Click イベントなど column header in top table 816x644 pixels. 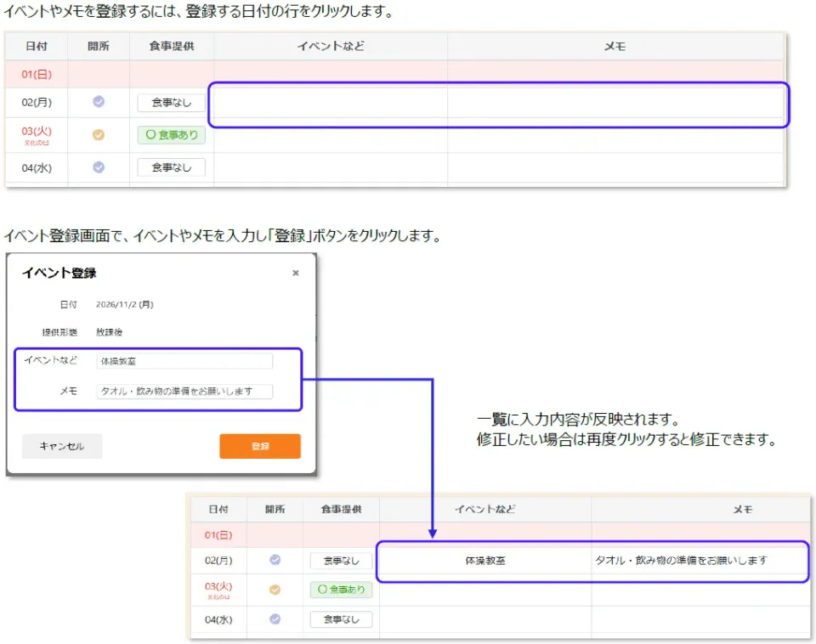coord(331,46)
